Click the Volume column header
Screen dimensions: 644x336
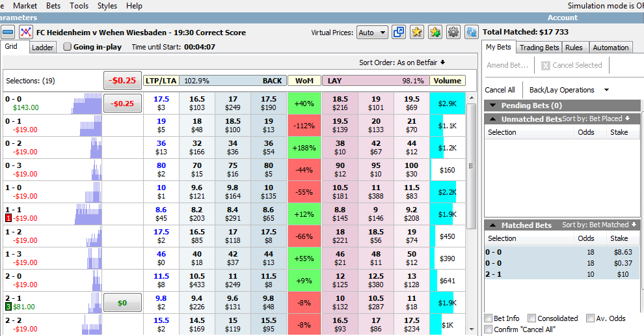(448, 81)
